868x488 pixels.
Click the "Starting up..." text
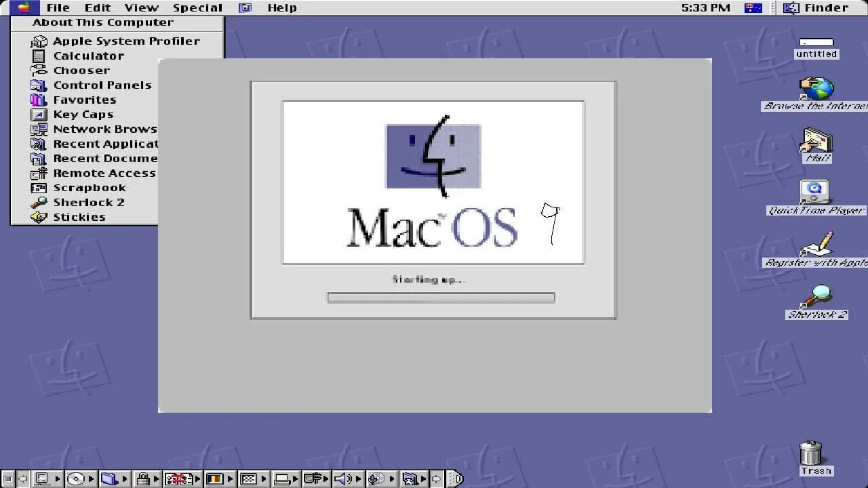pos(429,279)
